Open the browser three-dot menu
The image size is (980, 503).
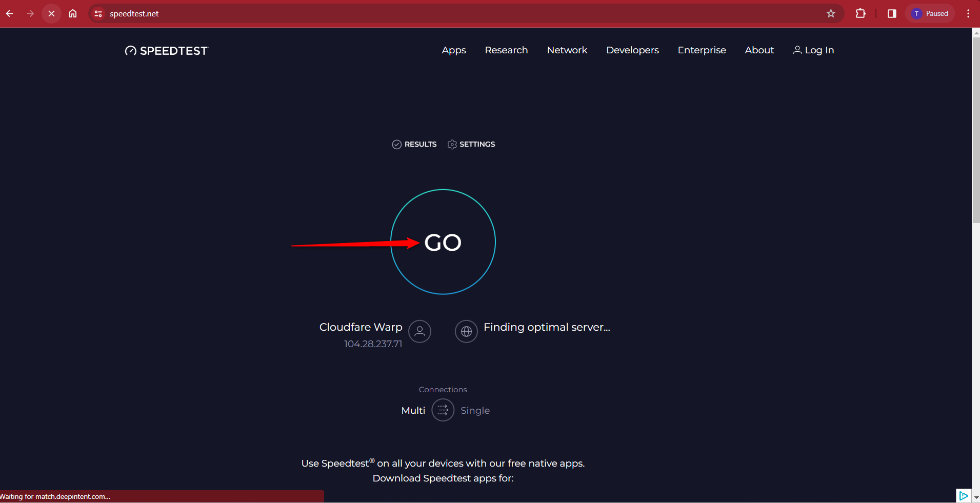pyautogui.click(x=968, y=13)
